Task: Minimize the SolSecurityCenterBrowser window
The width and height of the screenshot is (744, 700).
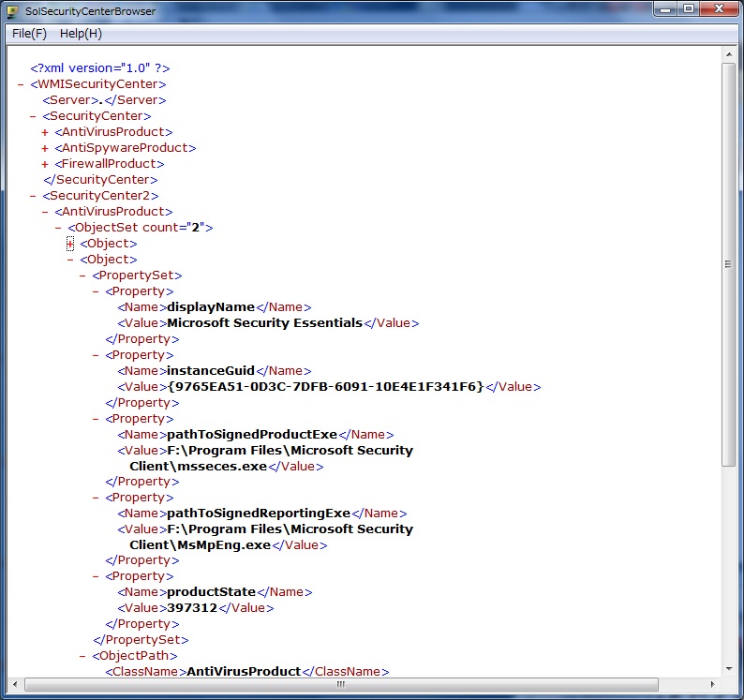Action: tap(665, 9)
